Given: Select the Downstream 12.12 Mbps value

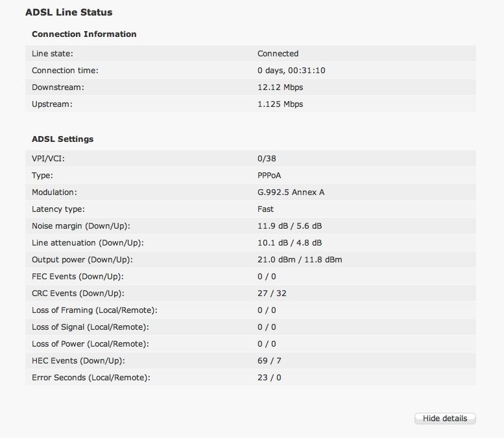Looking at the screenshot, I should click(280, 87).
